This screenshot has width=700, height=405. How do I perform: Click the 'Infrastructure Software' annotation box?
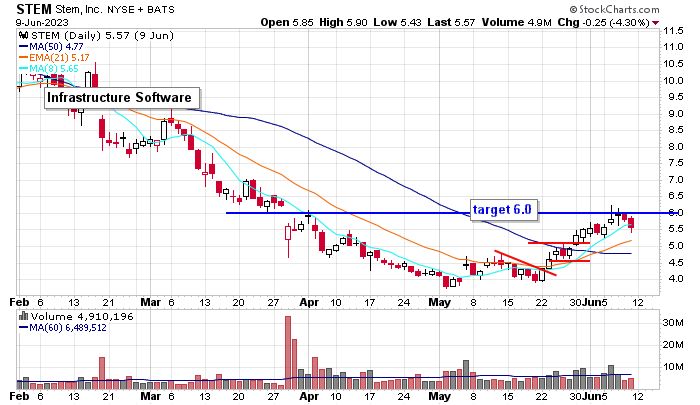click(122, 98)
